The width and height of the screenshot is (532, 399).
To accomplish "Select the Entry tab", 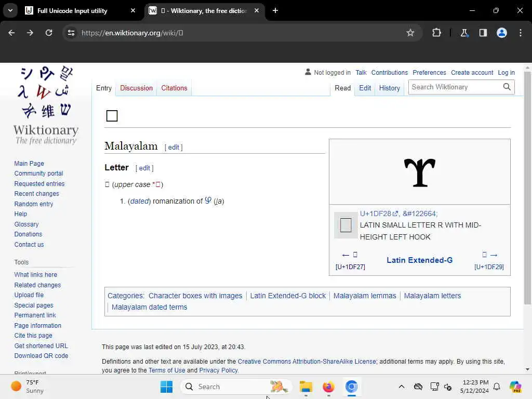I will tap(104, 88).
